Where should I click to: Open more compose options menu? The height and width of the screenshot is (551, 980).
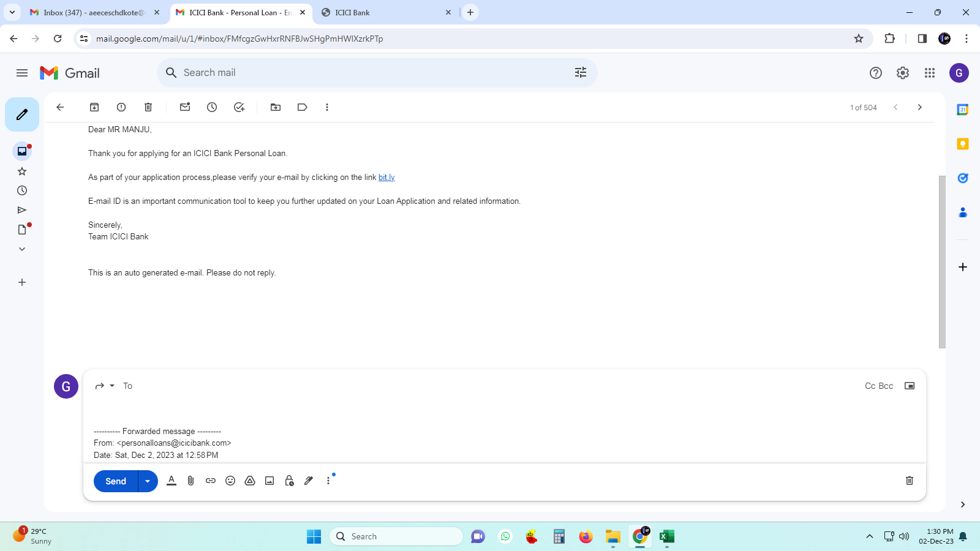(x=328, y=481)
